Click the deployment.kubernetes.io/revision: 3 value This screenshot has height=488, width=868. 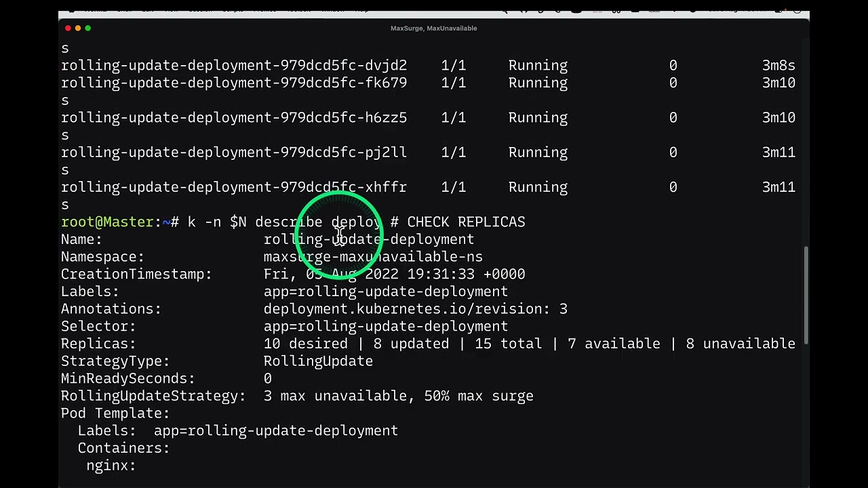[416, 309]
